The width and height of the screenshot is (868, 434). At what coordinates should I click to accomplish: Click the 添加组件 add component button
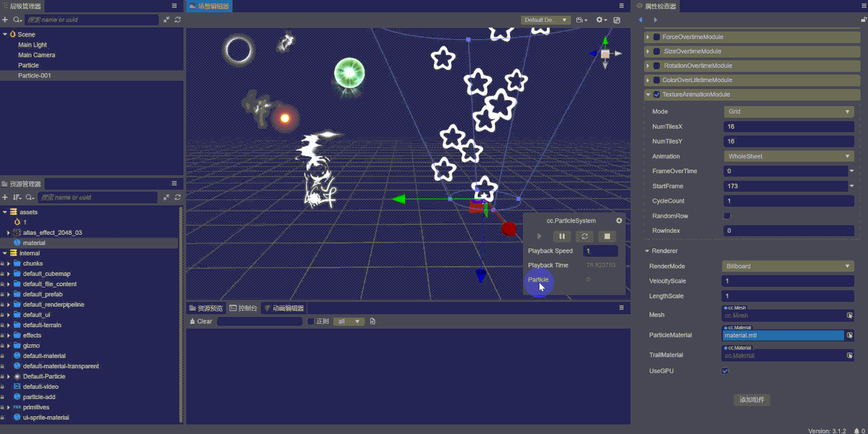coord(752,400)
